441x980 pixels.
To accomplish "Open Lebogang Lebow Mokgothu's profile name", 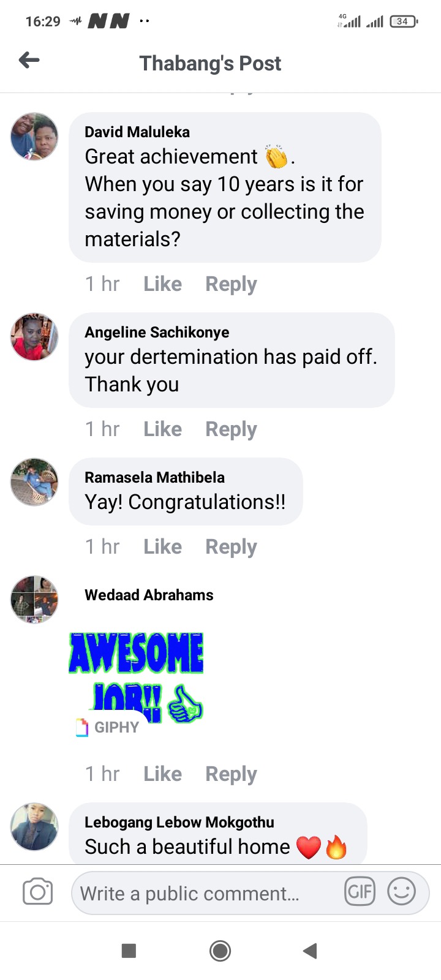I will pyautogui.click(x=179, y=822).
